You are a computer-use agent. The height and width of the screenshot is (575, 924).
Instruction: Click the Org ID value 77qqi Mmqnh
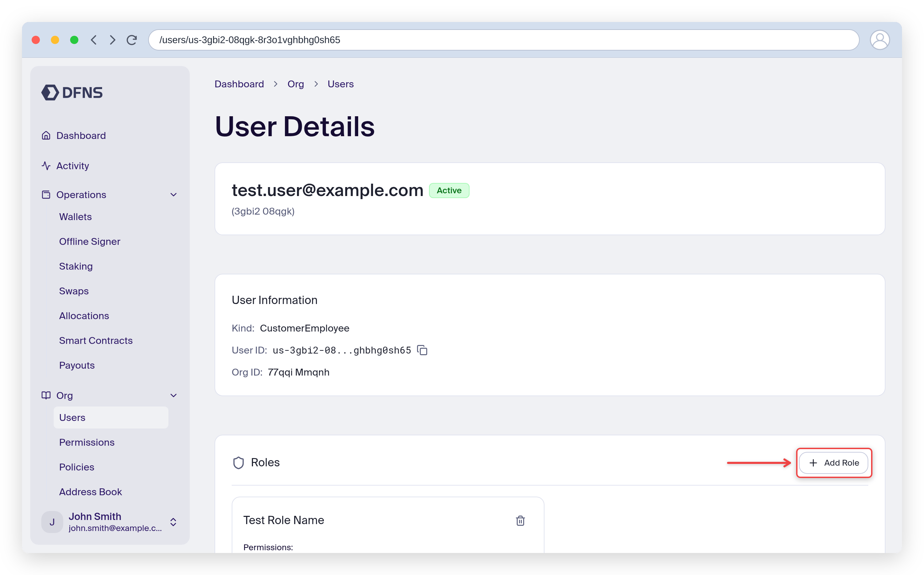pos(298,372)
